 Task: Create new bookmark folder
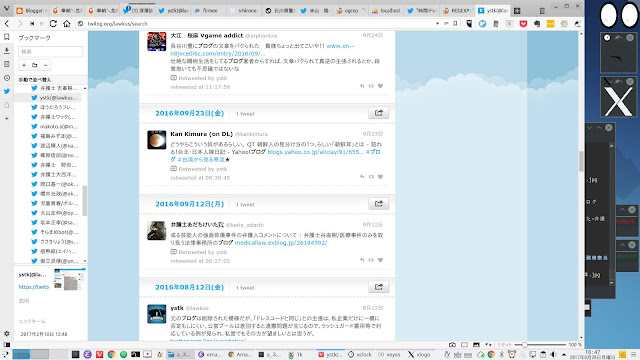coord(35,65)
